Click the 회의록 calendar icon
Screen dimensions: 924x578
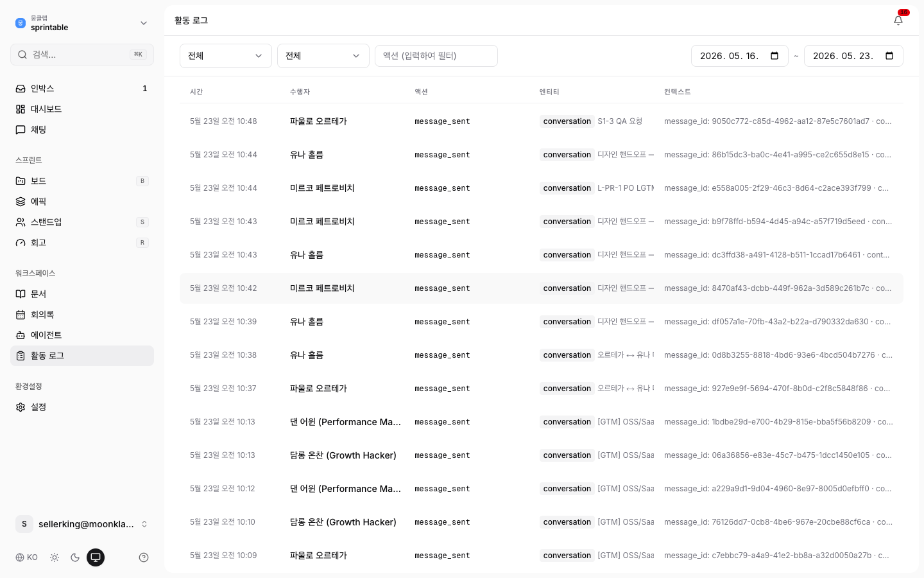(x=21, y=315)
